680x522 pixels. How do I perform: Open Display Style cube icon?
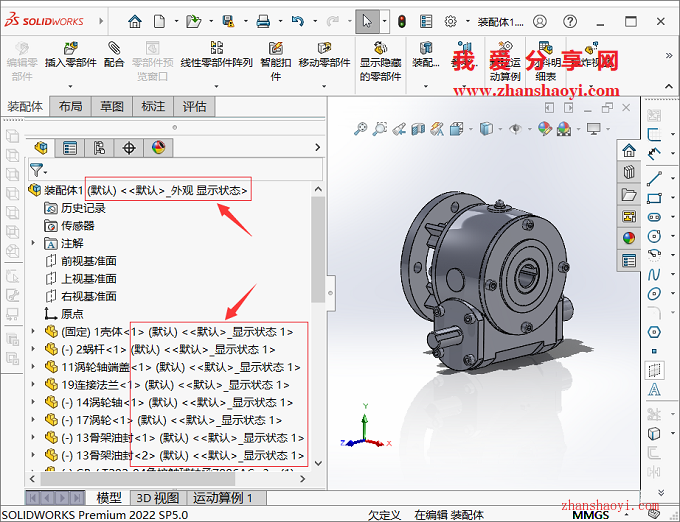[x=486, y=129]
